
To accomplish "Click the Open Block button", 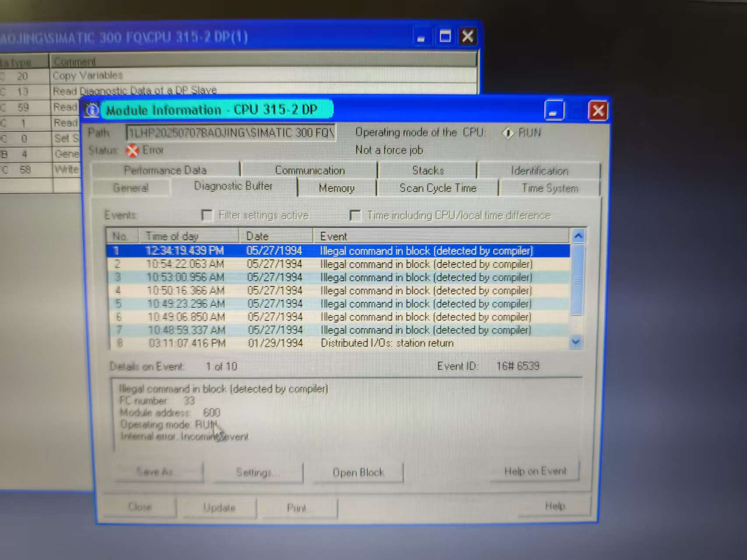I will tap(358, 472).
